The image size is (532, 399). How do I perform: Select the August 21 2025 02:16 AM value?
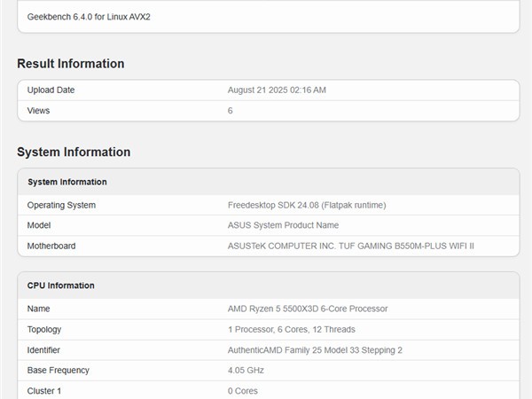coord(277,90)
